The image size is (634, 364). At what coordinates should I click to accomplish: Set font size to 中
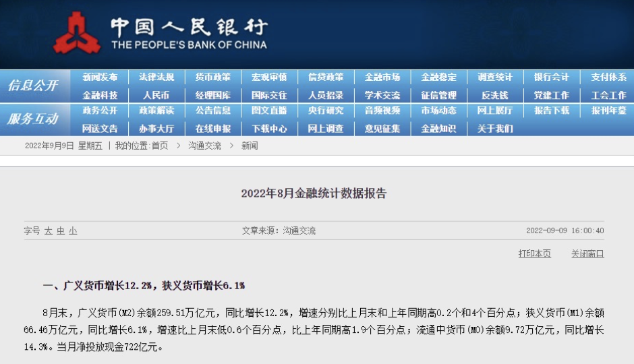coord(61,231)
